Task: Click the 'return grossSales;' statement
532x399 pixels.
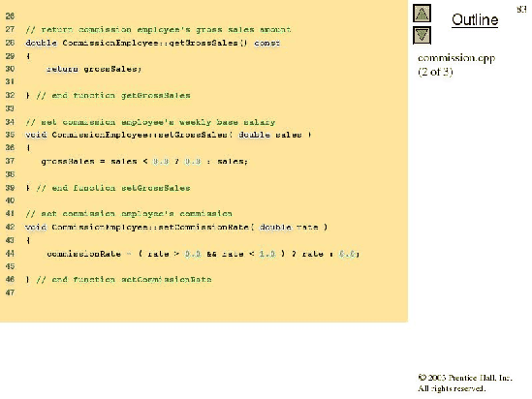Action: 94,69
